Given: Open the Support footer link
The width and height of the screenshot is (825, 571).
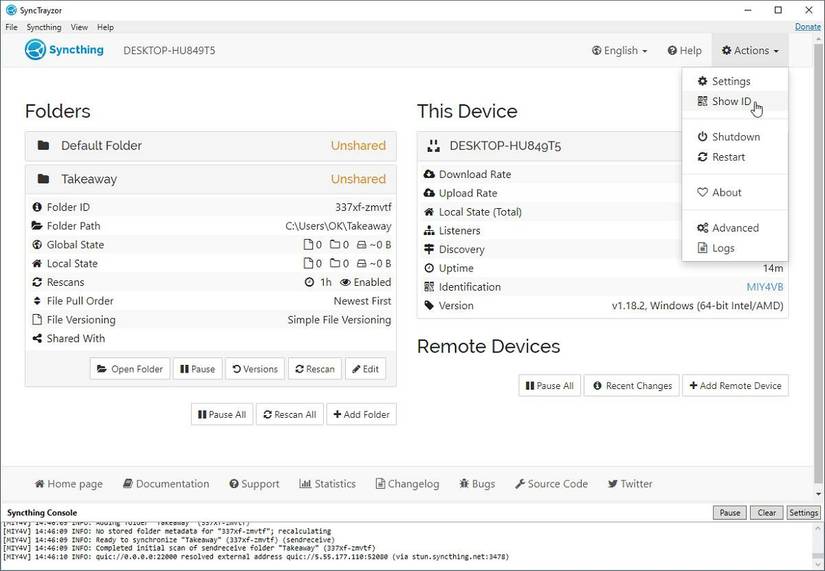Looking at the screenshot, I should (x=254, y=484).
